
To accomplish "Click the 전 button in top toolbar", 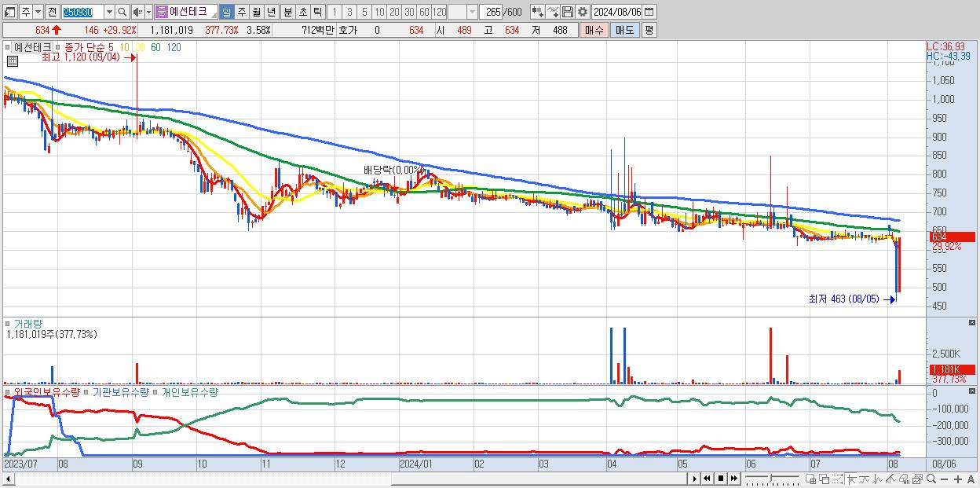I will [x=53, y=12].
